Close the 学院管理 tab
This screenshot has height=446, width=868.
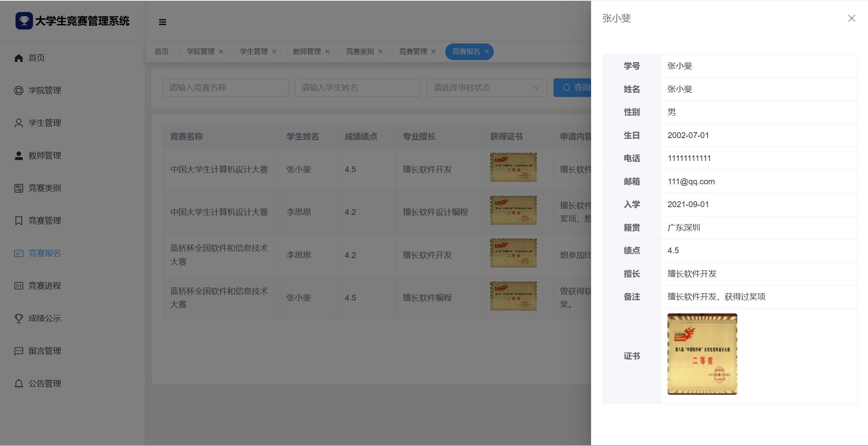[221, 52]
